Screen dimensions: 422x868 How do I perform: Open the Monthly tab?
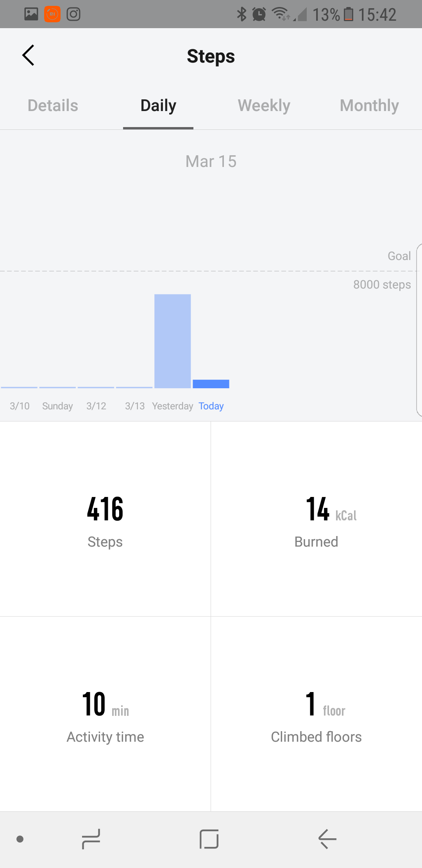coord(369,106)
